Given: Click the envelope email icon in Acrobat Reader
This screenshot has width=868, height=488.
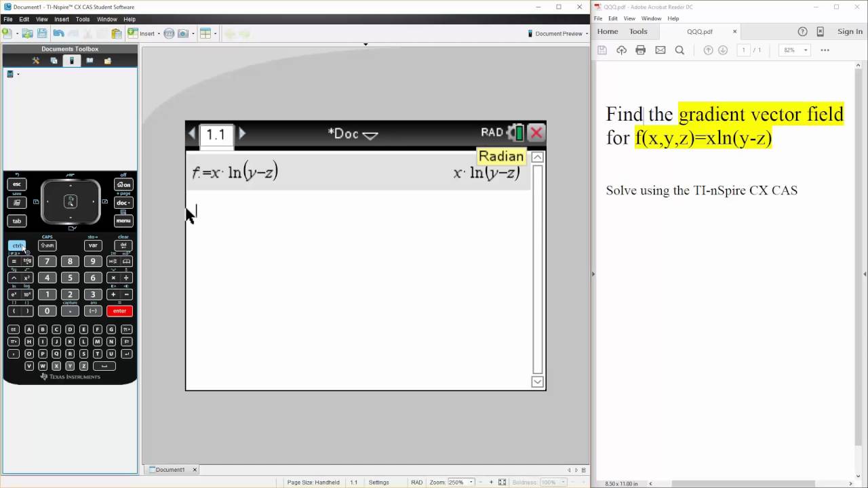Looking at the screenshot, I should pos(660,50).
